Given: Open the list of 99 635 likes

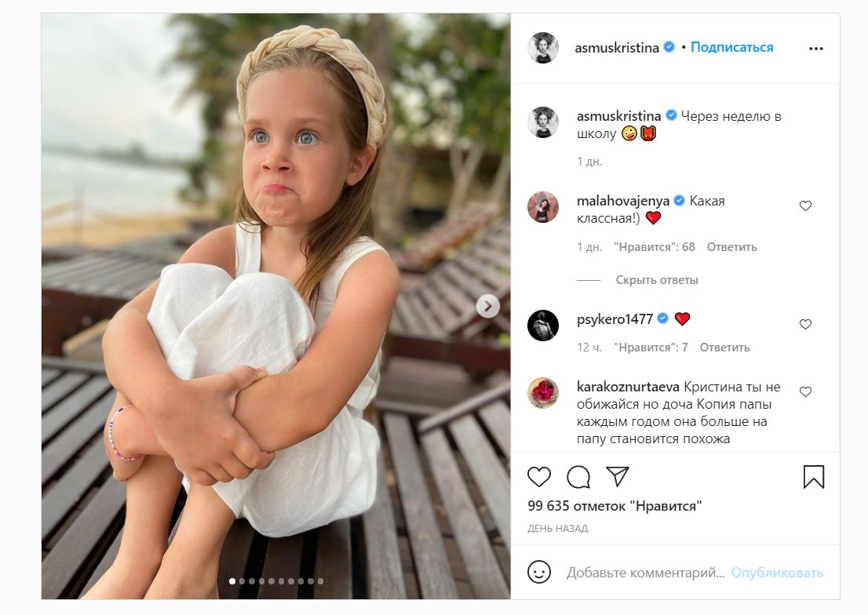Looking at the screenshot, I should coord(615,506).
